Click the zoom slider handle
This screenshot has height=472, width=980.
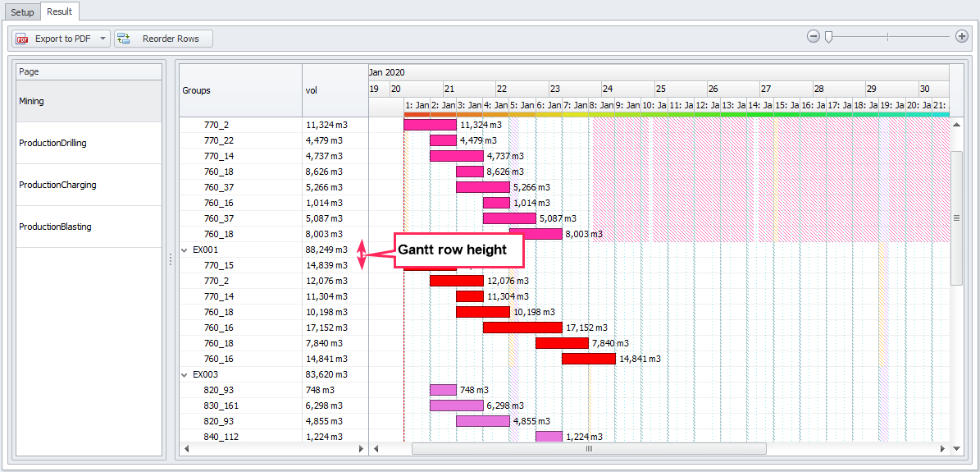click(x=829, y=36)
